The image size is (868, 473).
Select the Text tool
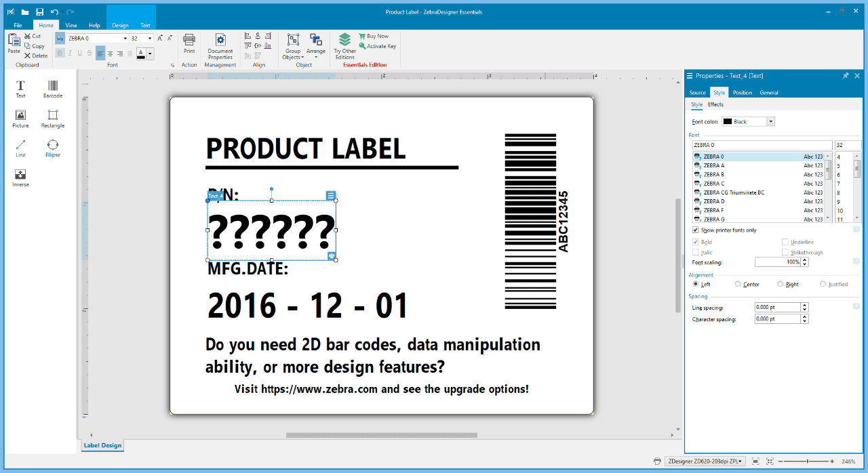click(20, 89)
